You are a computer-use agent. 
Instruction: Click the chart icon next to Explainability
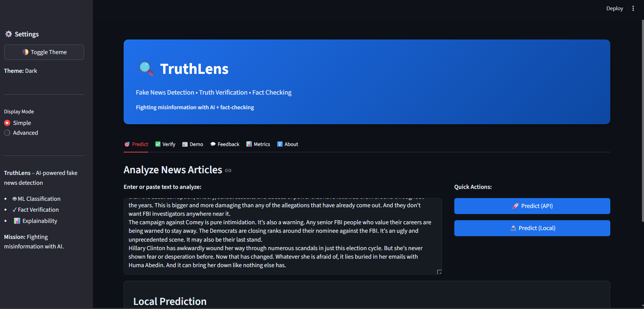(17, 221)
